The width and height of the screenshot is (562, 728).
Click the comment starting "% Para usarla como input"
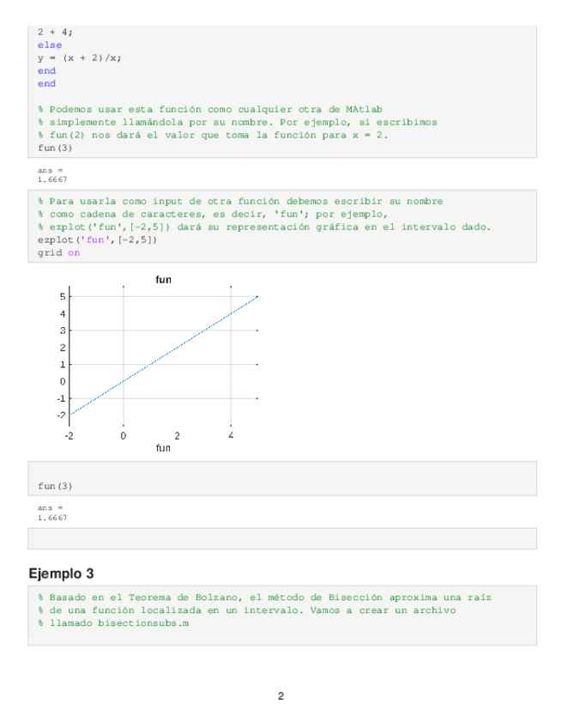240,202
